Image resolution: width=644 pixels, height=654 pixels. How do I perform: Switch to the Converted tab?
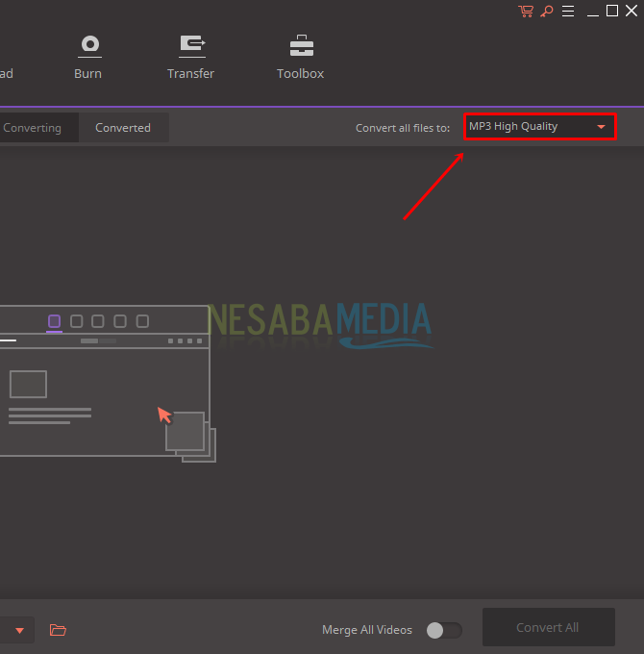(123, 128)
